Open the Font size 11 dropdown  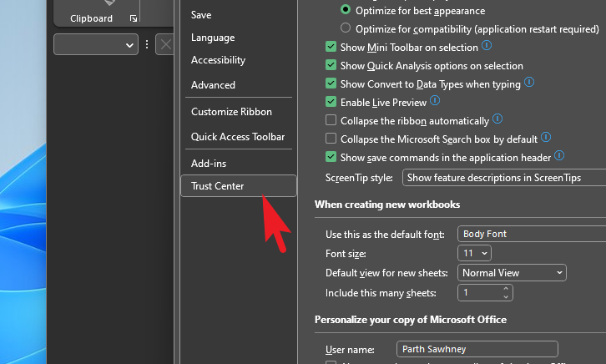point(474,254)
